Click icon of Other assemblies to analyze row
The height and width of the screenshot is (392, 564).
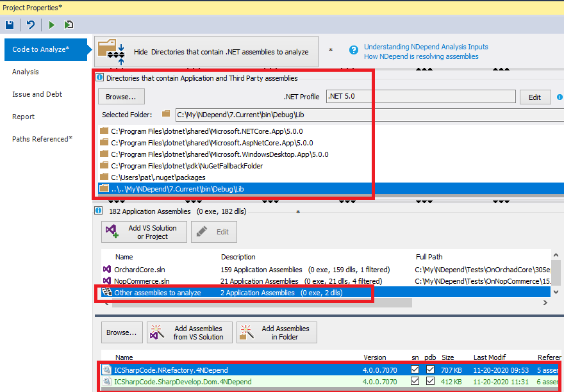[x=107, y=292]
